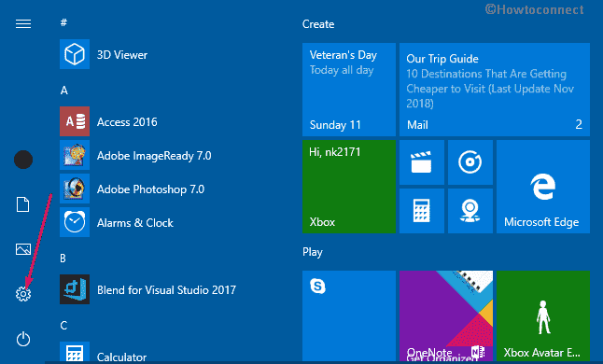This screenshot has width=603, height=364.
Task: Launch Blend for Visual Studio 2017 icon
Action: point(75,289)
